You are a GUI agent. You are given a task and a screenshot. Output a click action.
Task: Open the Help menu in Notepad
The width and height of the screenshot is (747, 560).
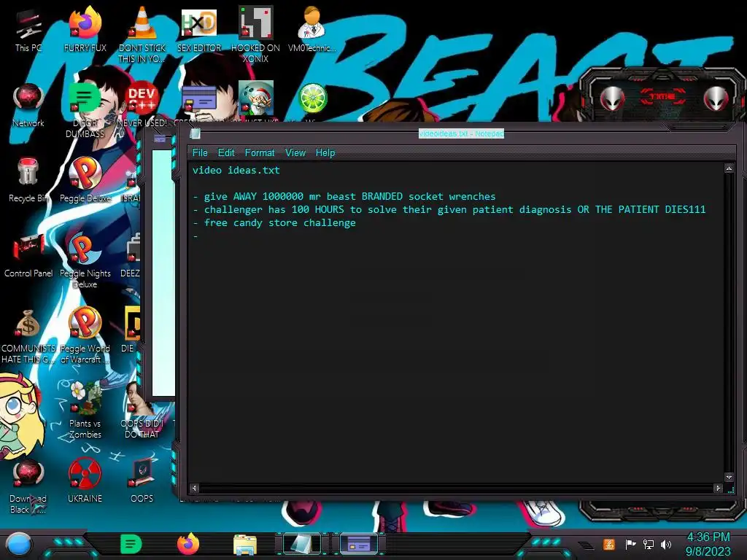[x=325, y=153]
